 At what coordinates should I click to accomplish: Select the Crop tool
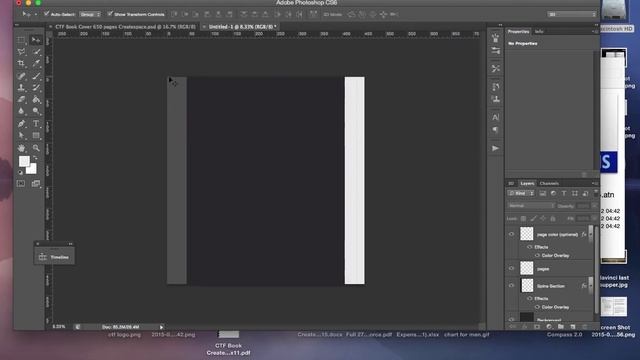click(x=21, y=64)
